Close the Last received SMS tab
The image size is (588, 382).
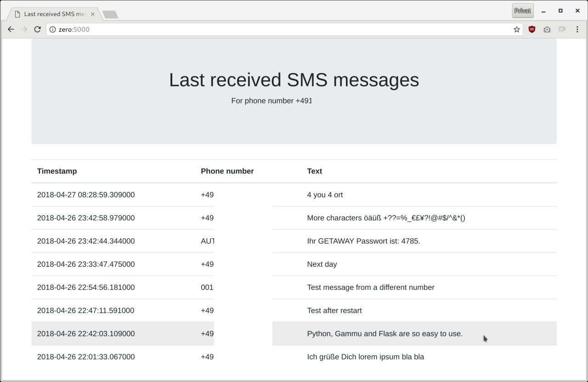pyautogui.click(x=93, y=14)
